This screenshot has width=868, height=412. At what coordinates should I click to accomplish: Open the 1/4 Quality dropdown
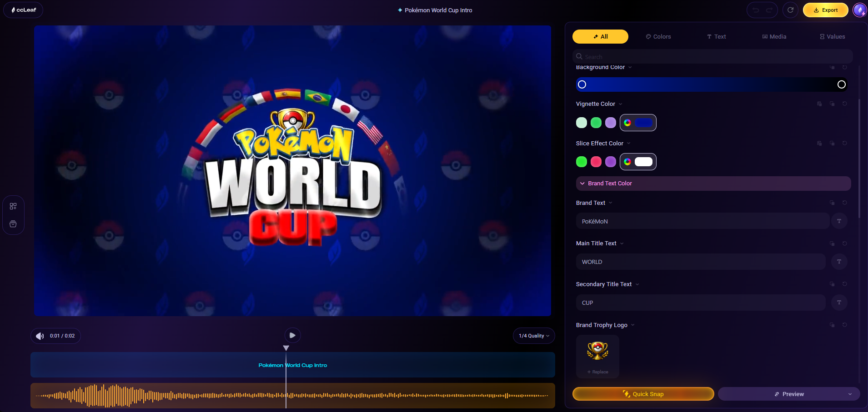click(x=534, y=336)
